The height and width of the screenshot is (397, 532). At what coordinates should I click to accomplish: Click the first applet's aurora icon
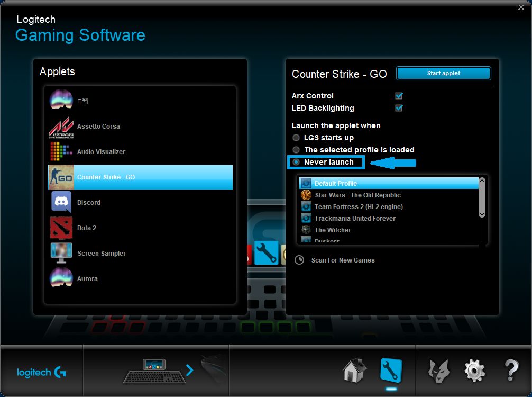(x=61, y=100)
